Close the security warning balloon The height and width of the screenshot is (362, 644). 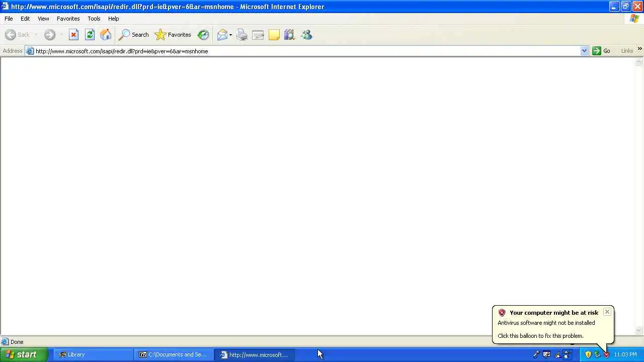click(x=607, y=312)
